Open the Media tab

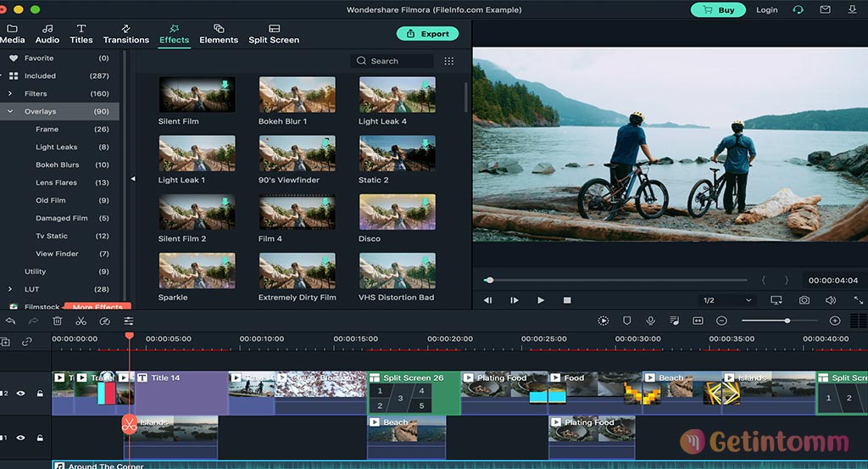[12, 34]
